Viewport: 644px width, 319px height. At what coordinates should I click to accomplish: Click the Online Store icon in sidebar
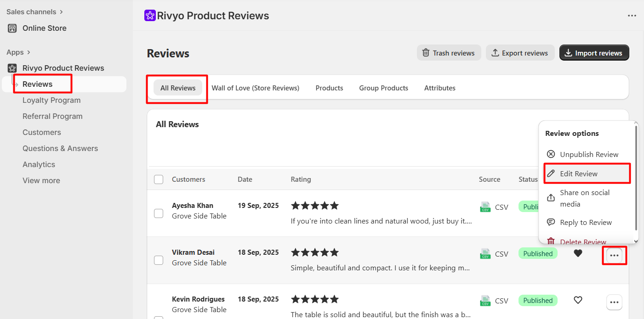12,28
